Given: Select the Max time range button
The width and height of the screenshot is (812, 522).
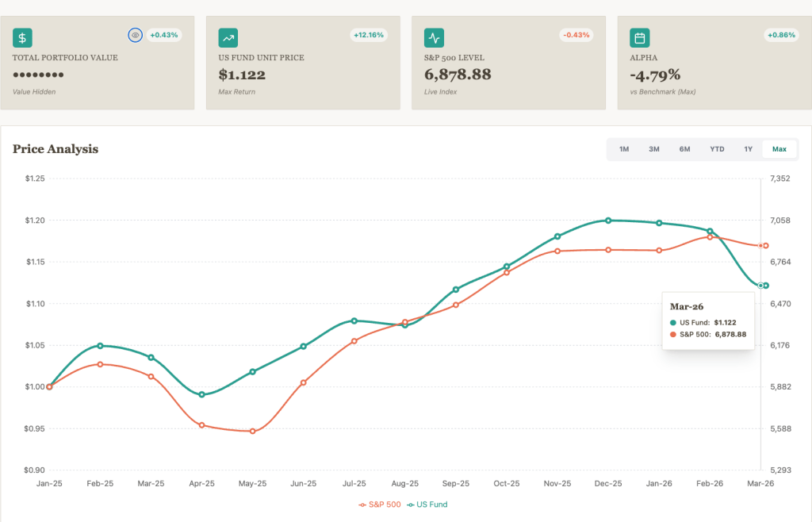Looking at the screenshot, I should click(x=779, y=149).
